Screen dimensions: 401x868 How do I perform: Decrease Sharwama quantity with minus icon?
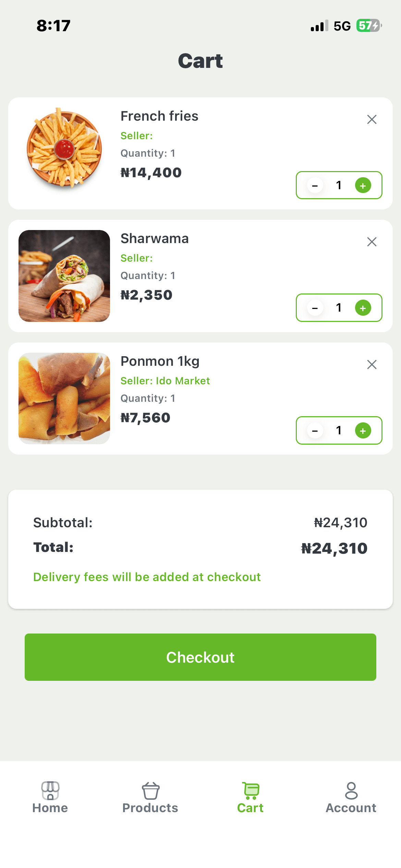coord(315,308)
